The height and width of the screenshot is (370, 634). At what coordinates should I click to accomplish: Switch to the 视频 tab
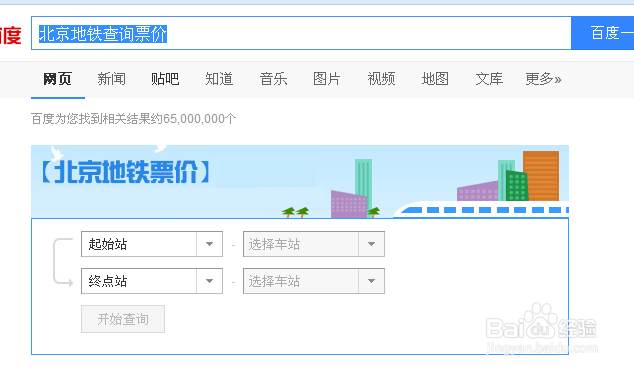tap(381, 78)
